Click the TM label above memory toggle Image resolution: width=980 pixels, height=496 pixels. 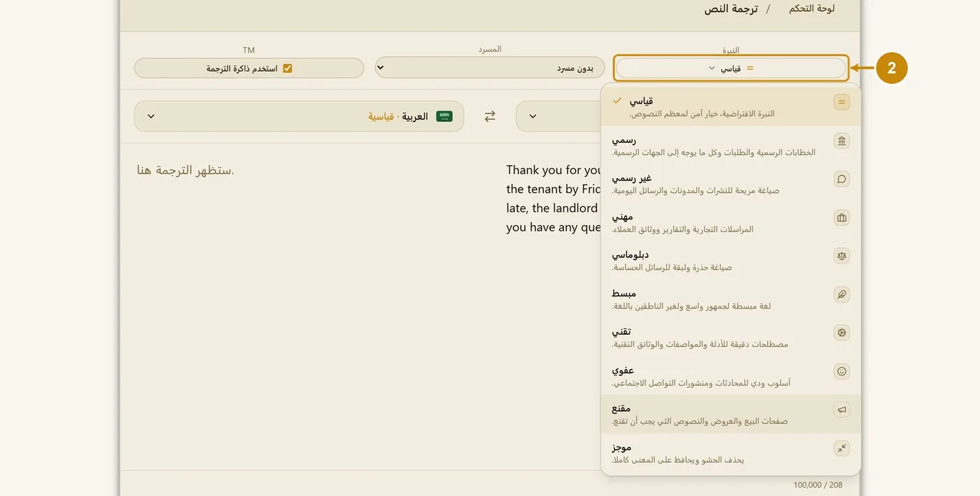(248, 50)
